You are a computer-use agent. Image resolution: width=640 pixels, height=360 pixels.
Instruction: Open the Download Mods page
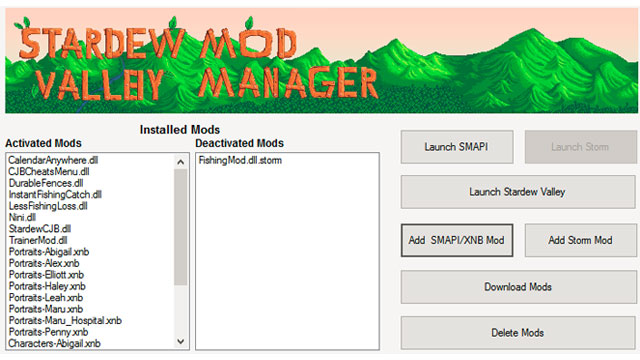tap(518, 287)
